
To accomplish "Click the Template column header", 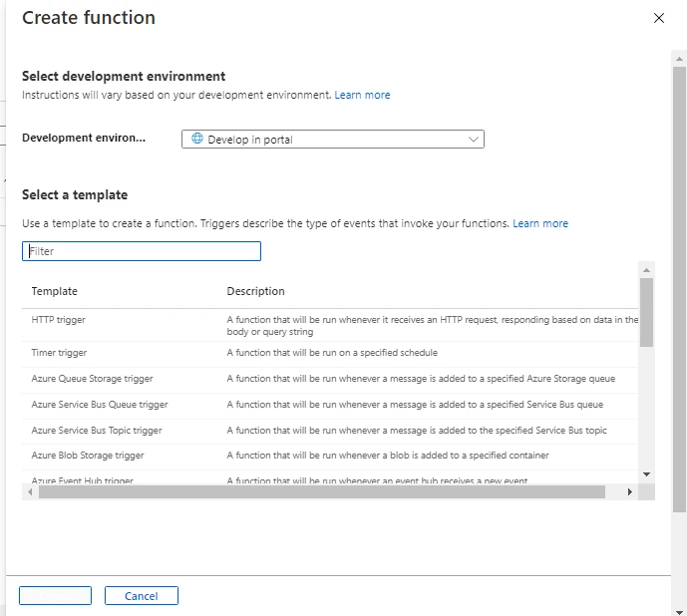I will click(54, 291).
